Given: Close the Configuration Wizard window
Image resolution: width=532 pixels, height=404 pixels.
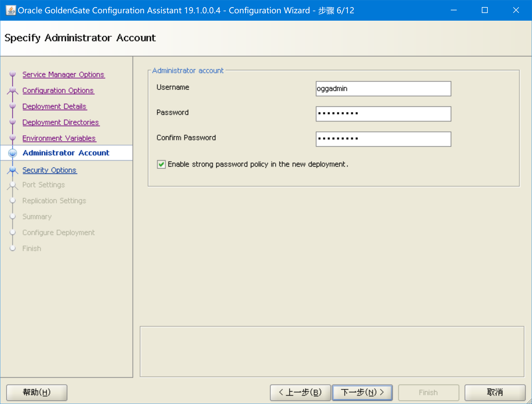Looking at the screenshot, I should coord(516,10).
